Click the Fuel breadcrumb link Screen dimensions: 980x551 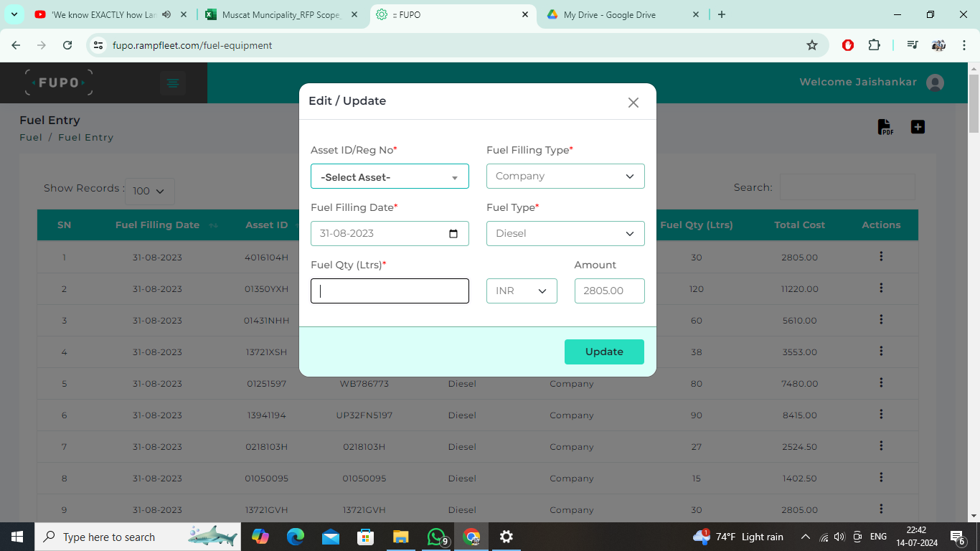(x=31, y=138)
